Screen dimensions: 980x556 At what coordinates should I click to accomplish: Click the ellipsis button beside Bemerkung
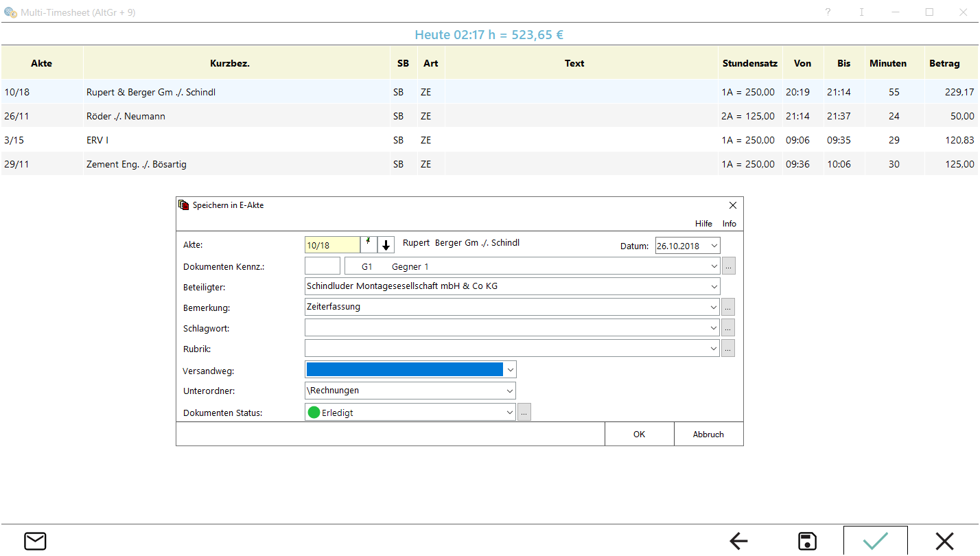[728, 307]
